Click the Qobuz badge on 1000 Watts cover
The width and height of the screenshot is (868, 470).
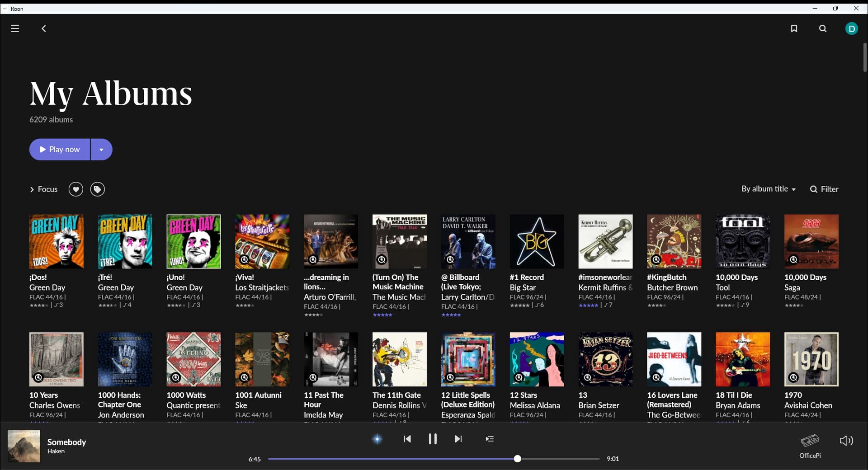click(176, 377)
